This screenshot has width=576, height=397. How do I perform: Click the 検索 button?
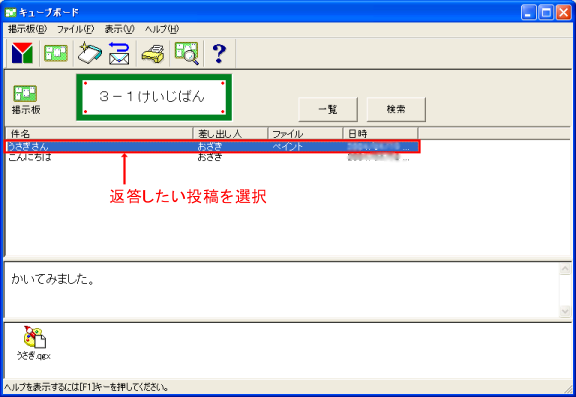pyautogui.click(x=396, y=109)
